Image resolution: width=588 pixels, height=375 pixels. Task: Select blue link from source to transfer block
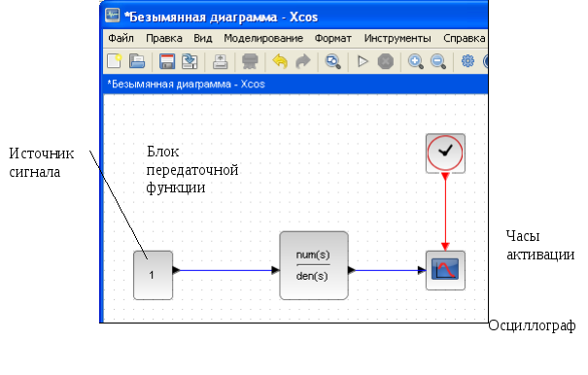pyautogui.click(x=226, y=270)
